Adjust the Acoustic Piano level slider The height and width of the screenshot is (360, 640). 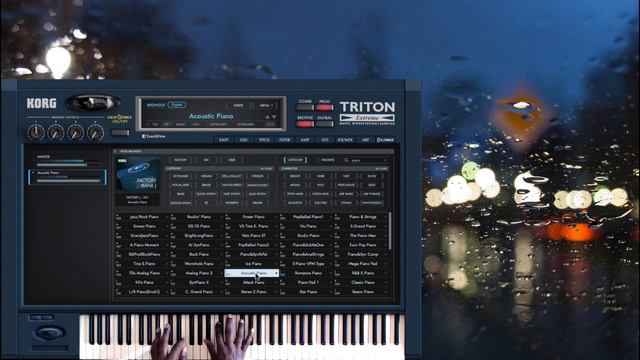(68, 180)
